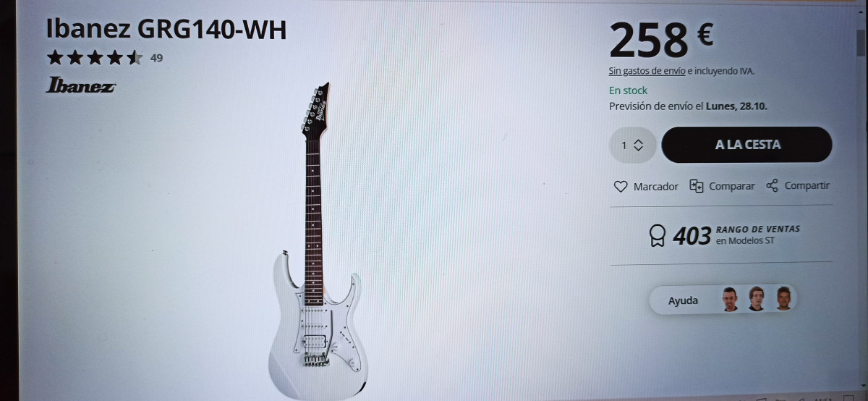Open the quantity selector showing 1
Viewport: 868px width, 401px height.
tap(632, 145)
